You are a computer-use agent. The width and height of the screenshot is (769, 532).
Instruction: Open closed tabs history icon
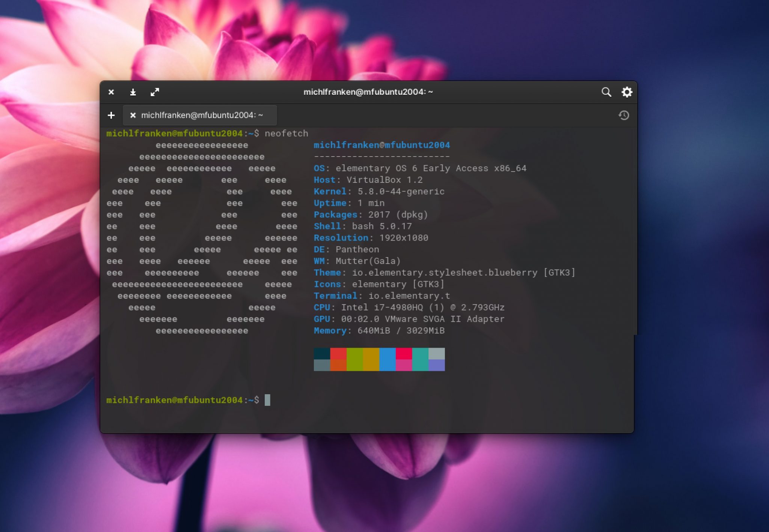click(624, 115)
